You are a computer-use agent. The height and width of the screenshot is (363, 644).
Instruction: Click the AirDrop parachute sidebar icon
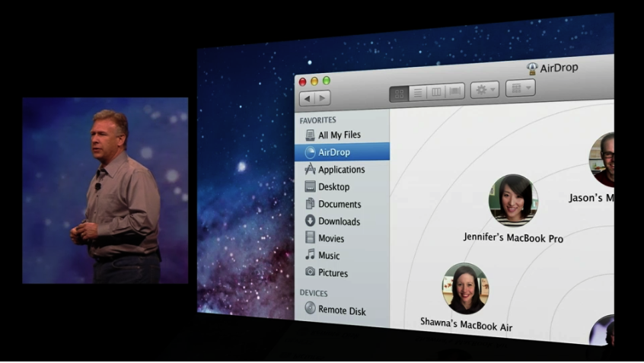[310, 152]
